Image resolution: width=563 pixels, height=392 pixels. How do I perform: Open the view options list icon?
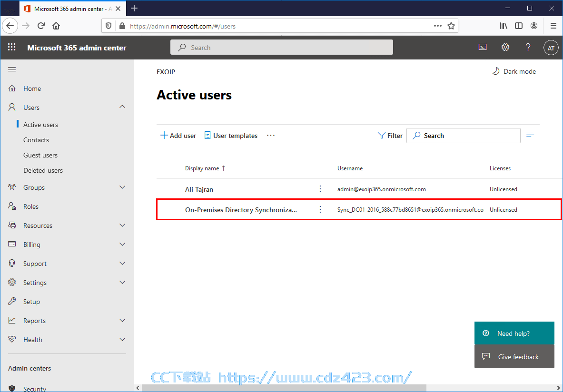(530, 135)
